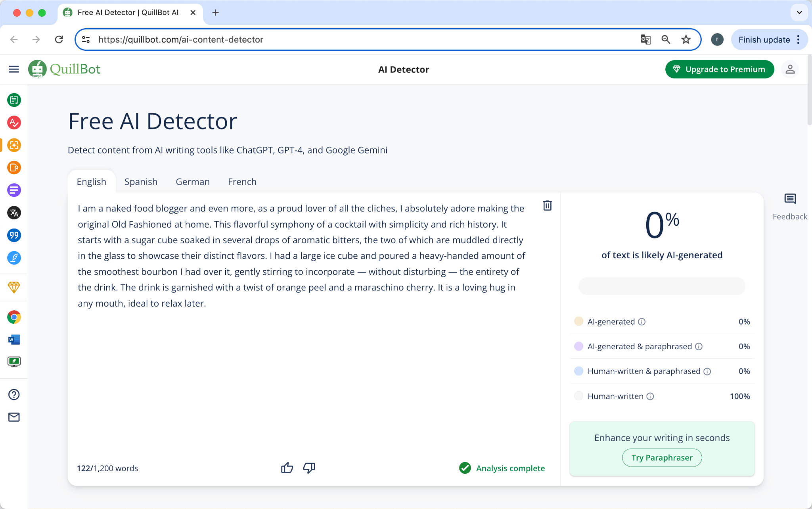
Task: Open the Chrome extension sidebar icon
Action: [x=14, y=317]
